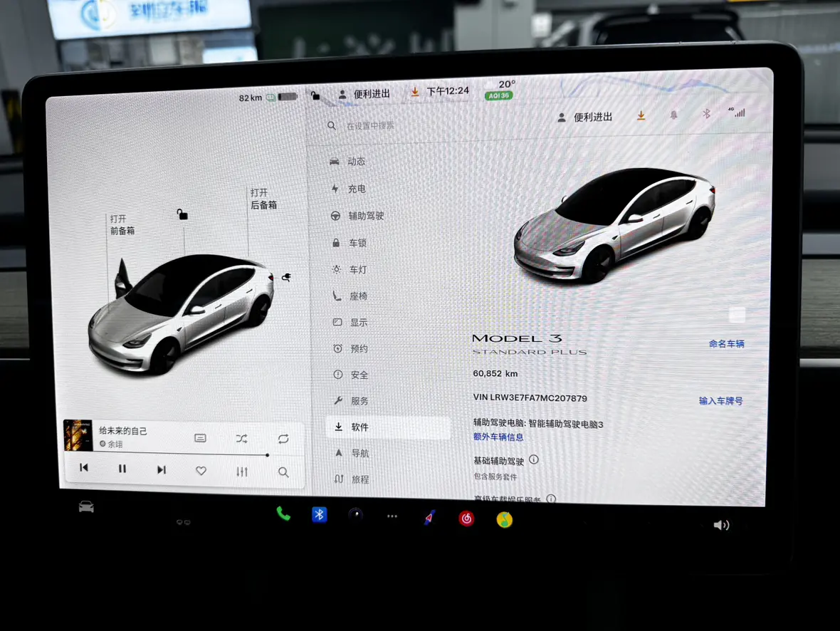Viewport: 840px width, 631px height.
Task: Open the charge port icon beside car
Action: (x=285, y=277)
